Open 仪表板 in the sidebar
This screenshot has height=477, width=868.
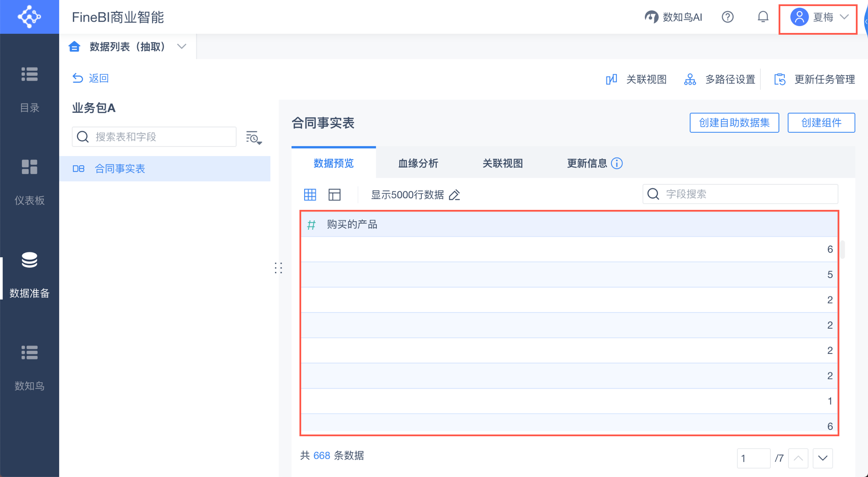[x=30, y=181]
